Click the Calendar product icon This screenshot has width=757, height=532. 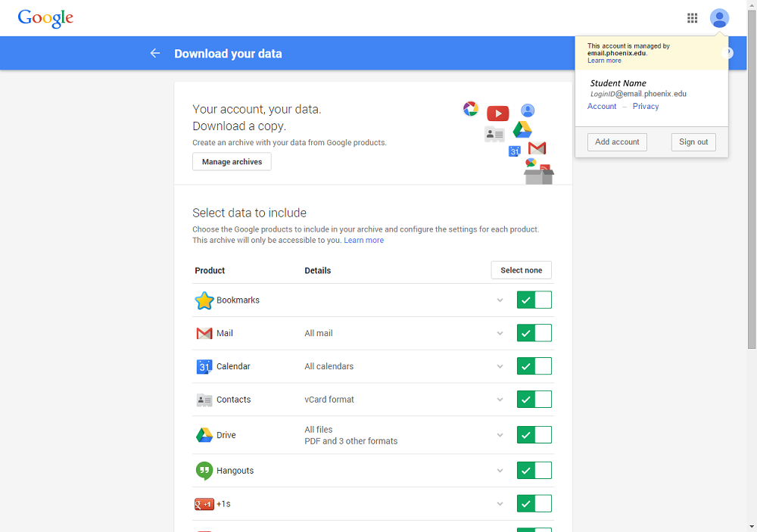[204, 366]
